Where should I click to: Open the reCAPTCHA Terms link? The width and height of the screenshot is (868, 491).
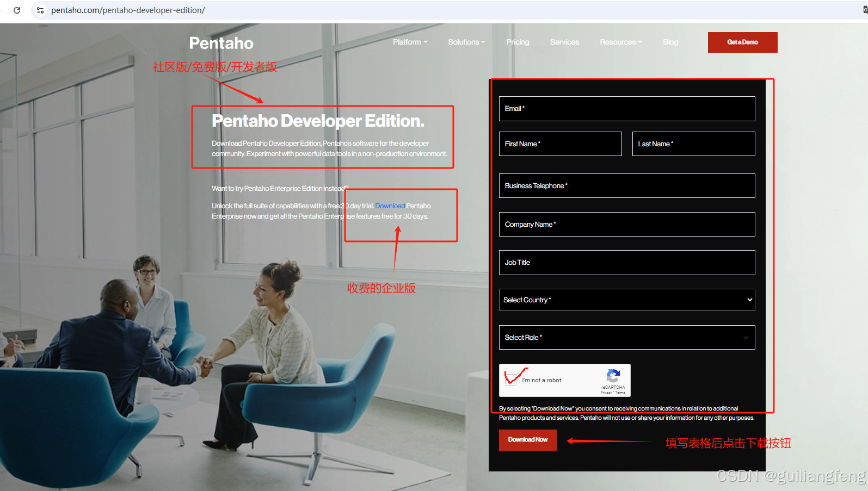pyautogui.click(x=620, y=393)
